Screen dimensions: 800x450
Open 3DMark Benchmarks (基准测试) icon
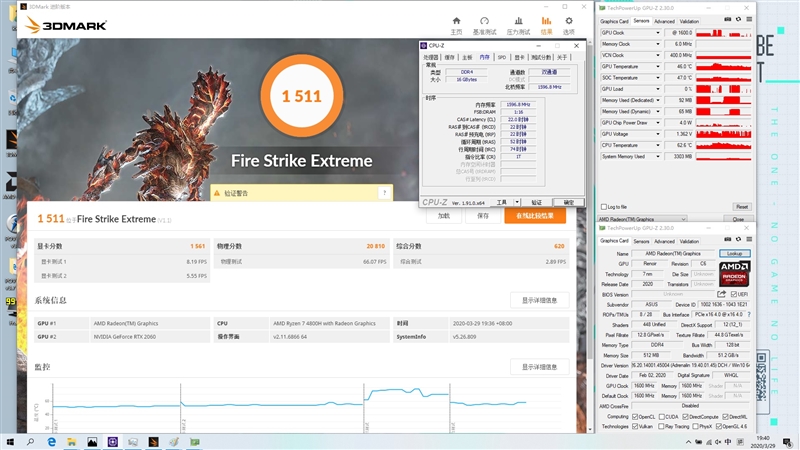(x=485, y=24)
